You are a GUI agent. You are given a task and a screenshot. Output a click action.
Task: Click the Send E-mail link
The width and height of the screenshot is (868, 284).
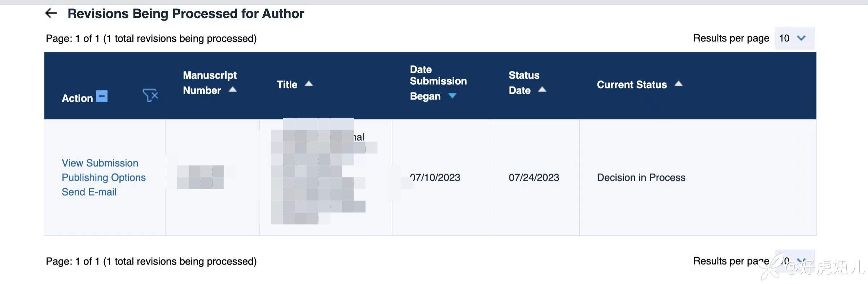coord(89,192)
